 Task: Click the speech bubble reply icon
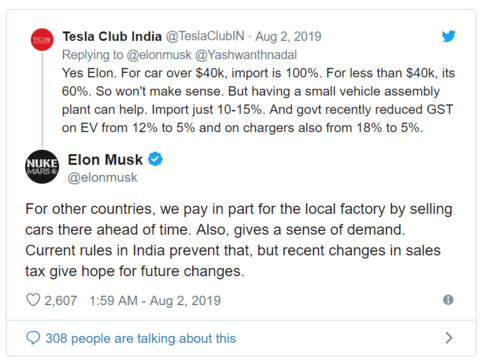[x=33, y=338]
